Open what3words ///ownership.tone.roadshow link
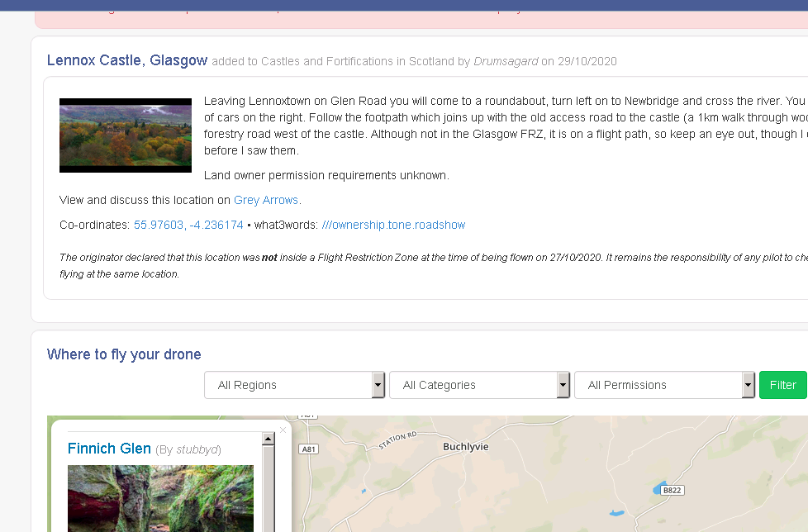This screenshot has height=532, width=808. click(394, 225)
